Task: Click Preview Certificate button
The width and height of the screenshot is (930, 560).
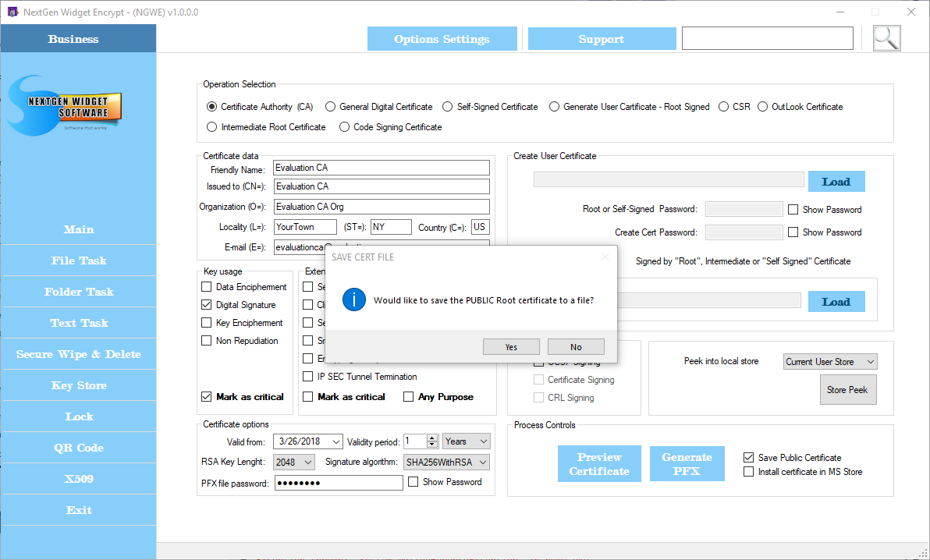Action: (x=599, y=464)
